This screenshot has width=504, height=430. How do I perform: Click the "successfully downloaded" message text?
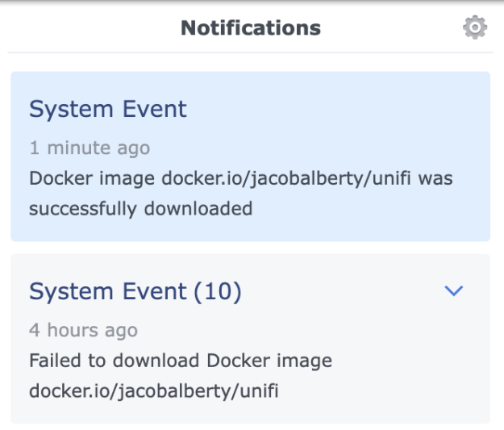tap(141, 209)
